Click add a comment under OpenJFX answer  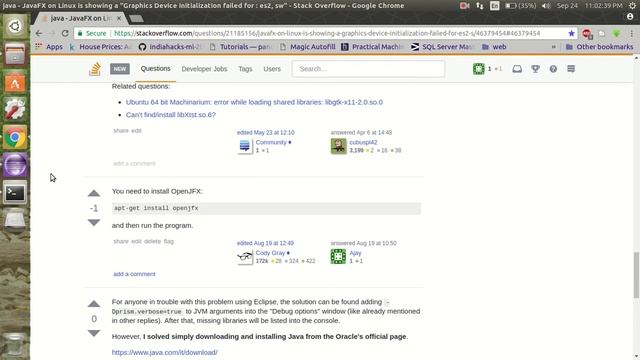tap(134, 274)
